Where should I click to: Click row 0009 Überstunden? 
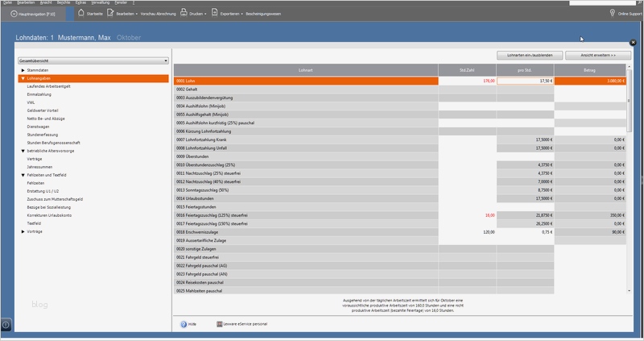tap(306, 156)
